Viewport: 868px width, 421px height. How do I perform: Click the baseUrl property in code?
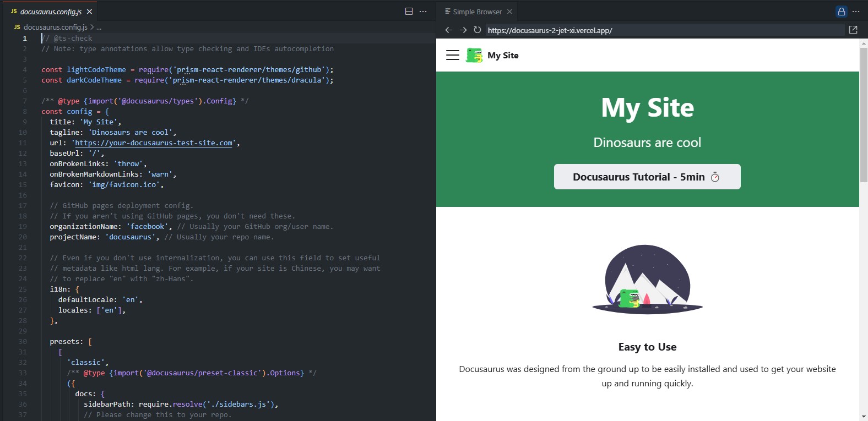coord(64,153)
